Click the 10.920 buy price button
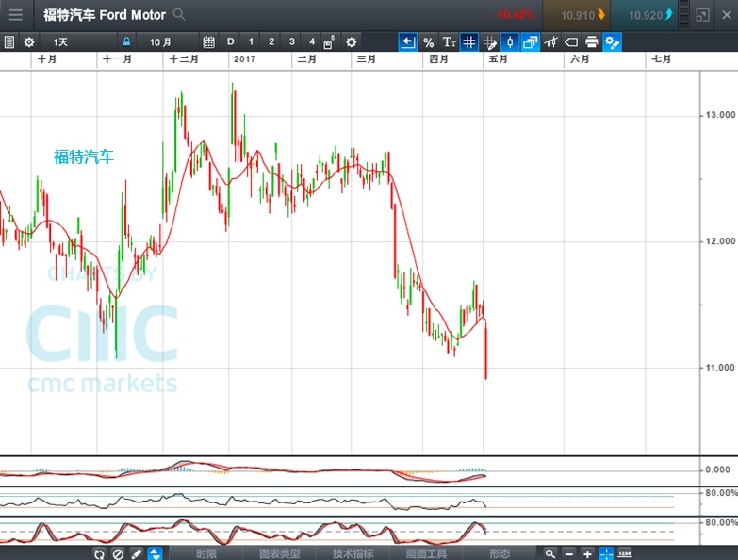 point(650,15)
